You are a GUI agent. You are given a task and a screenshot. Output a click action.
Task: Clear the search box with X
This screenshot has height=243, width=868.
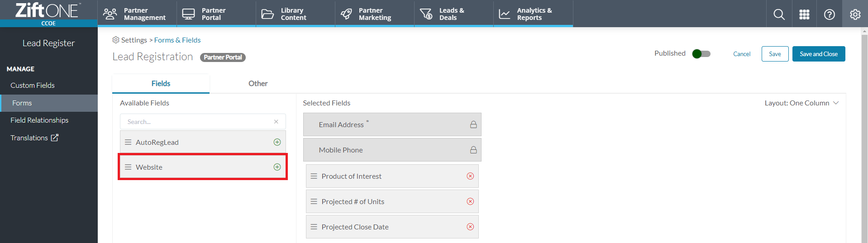276,122
